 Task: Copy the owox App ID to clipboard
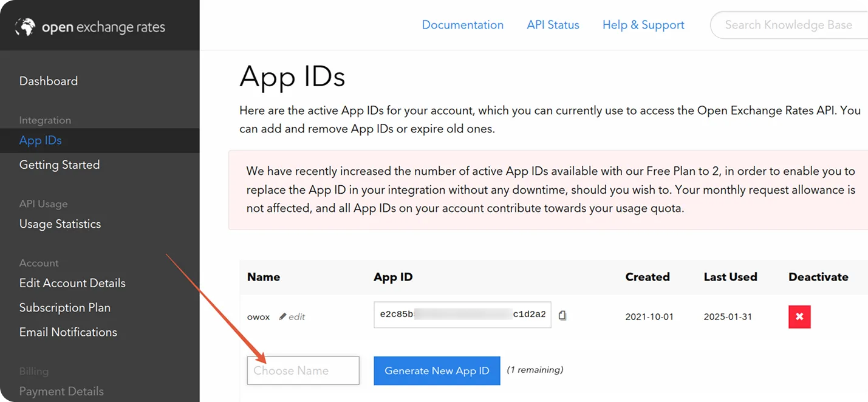click(x=562, y=315)
